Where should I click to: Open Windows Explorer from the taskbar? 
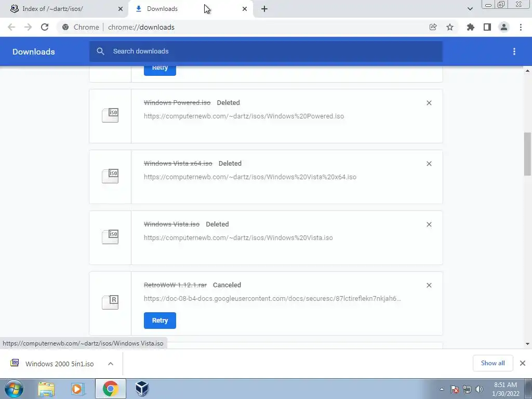(46, 389)
